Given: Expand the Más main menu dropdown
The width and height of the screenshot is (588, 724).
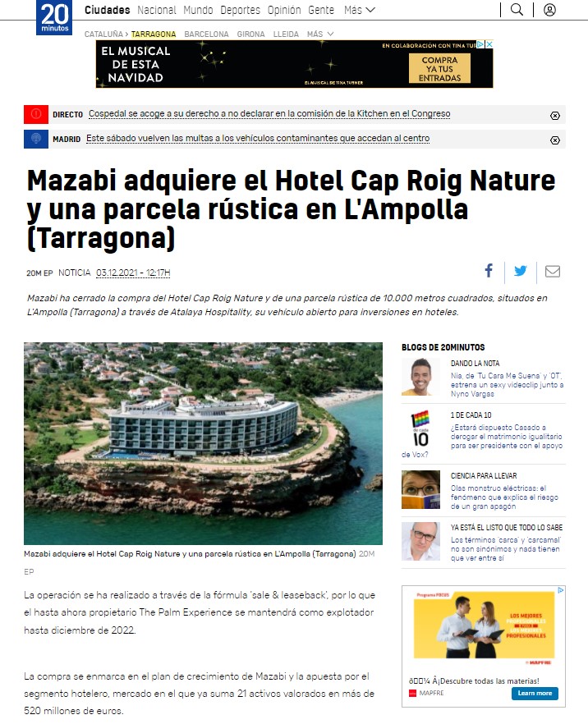Looking at the screenshot, I should click(x=360, y=10).
